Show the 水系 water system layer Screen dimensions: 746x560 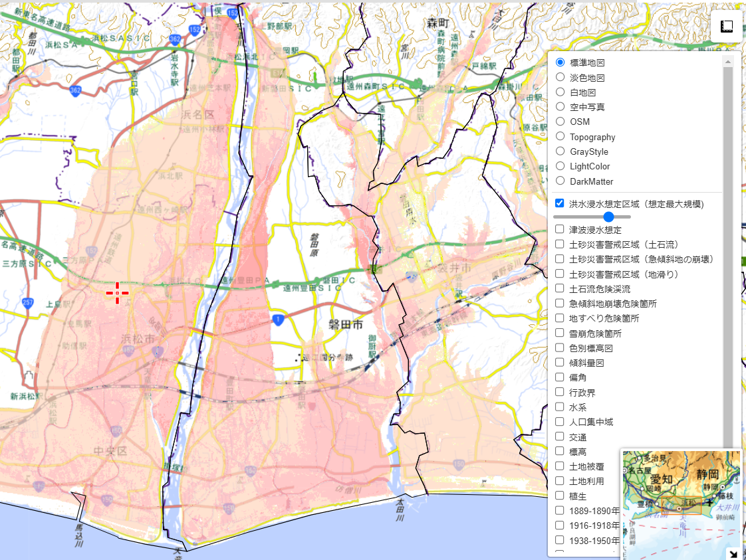559,407
